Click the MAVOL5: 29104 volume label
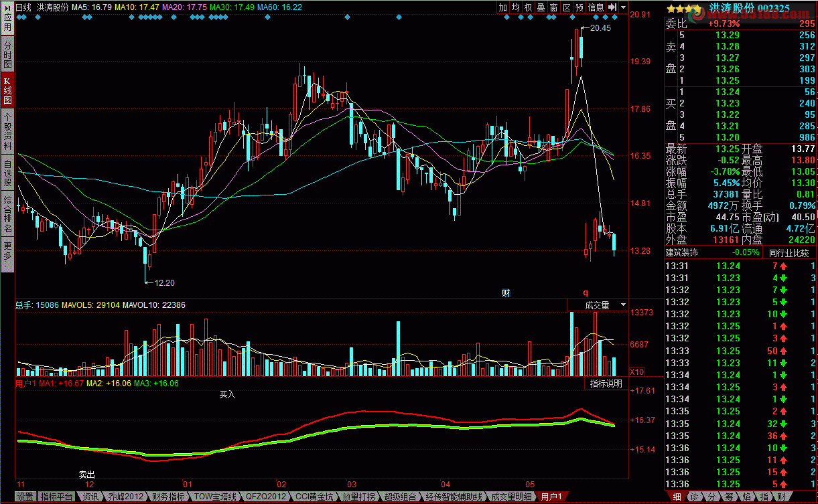 coord(90,305)
